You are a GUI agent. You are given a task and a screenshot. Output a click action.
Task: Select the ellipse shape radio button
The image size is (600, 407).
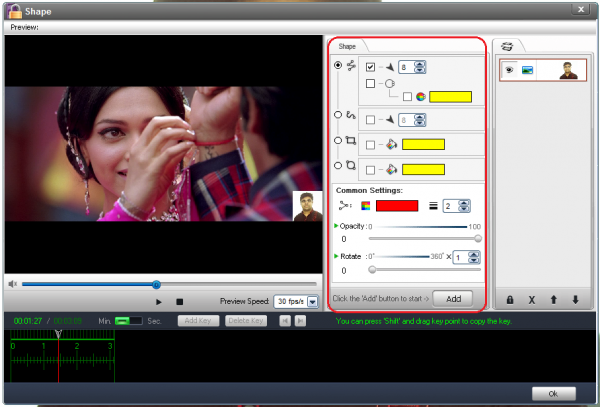click(338, 165)
